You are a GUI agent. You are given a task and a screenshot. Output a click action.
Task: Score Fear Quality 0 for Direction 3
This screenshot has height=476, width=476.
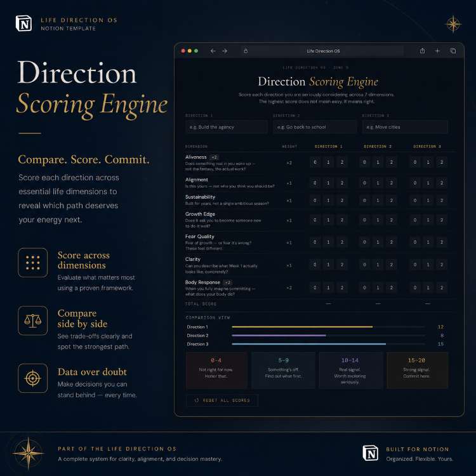coord(415,242)
